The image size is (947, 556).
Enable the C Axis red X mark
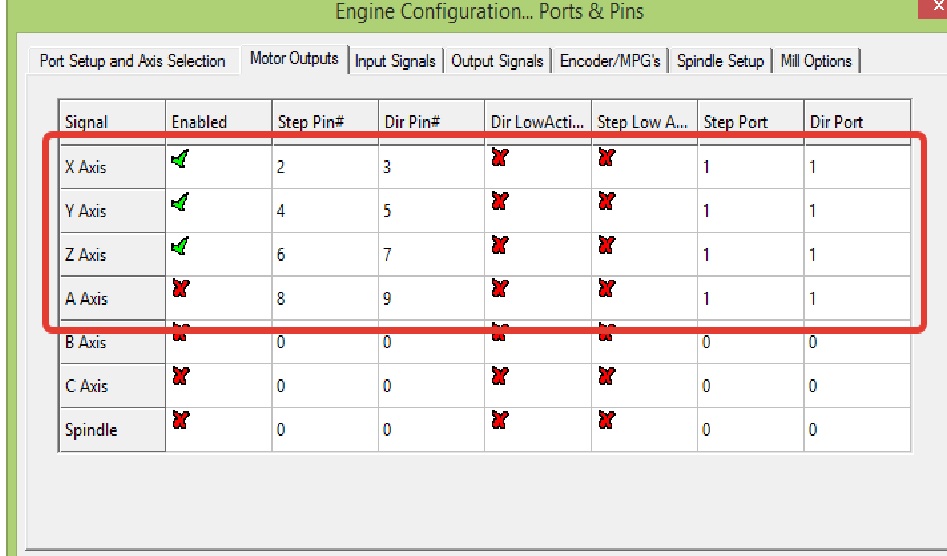tap(180, 377)
